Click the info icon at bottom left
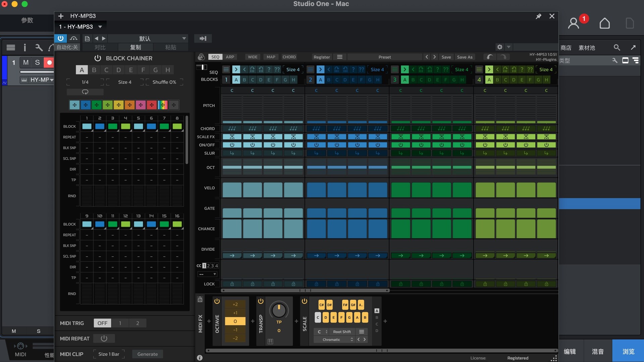The width and height of the screenshot is (644, 362). [x=200, y=358]
